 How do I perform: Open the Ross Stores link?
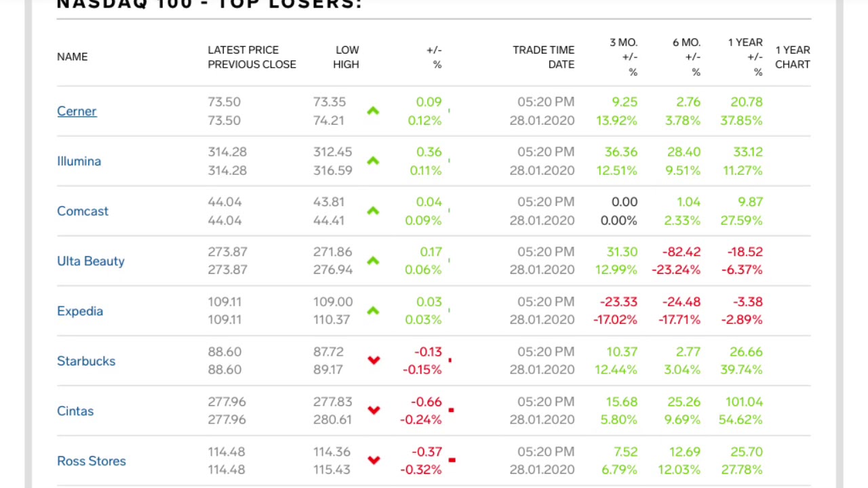[92, 461]
